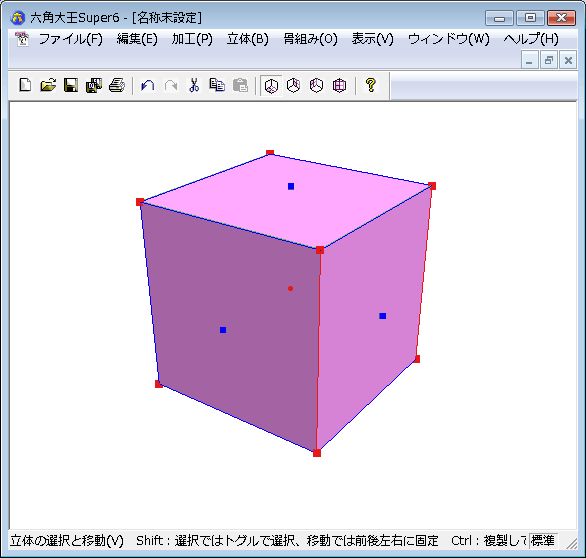Expand the 骨組み(O) menu
Viewport: 586px width, 558px height.
coord(310,39)
